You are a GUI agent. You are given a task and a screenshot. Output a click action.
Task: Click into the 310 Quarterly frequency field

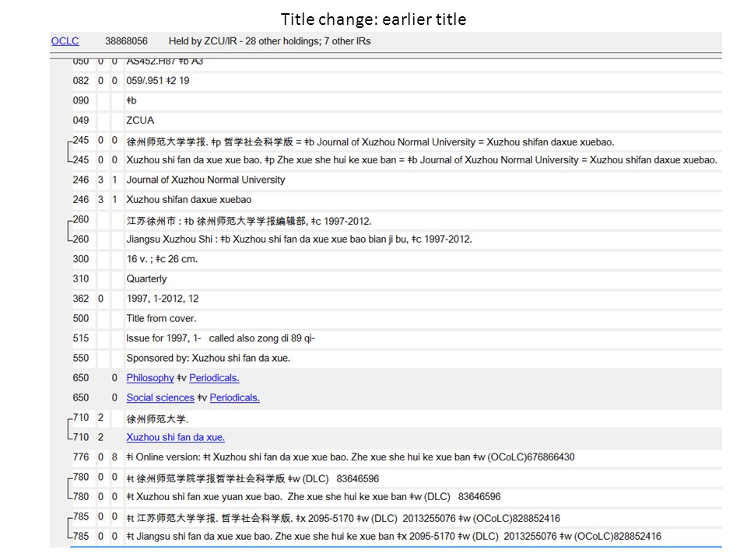(x=423, y=278)
